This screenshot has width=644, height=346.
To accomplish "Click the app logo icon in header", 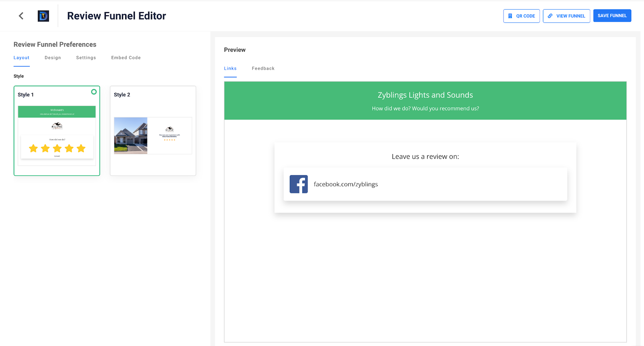I will [x=43, y=16].
